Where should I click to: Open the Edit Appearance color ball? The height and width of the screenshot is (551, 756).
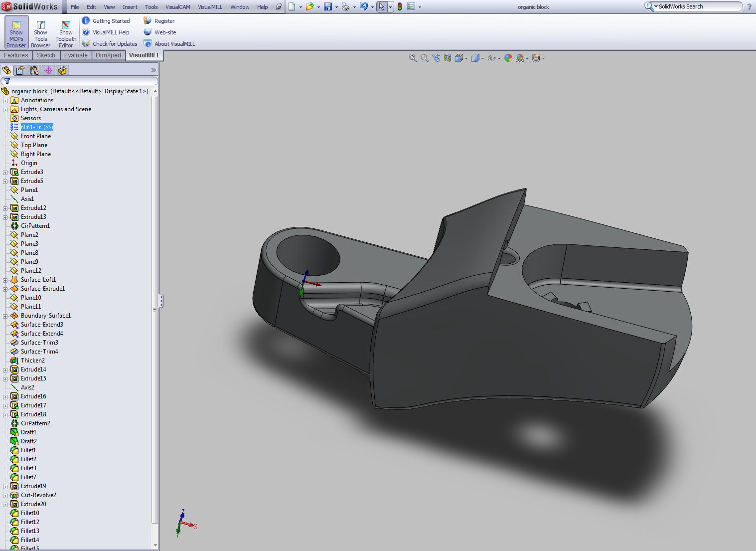508,58
